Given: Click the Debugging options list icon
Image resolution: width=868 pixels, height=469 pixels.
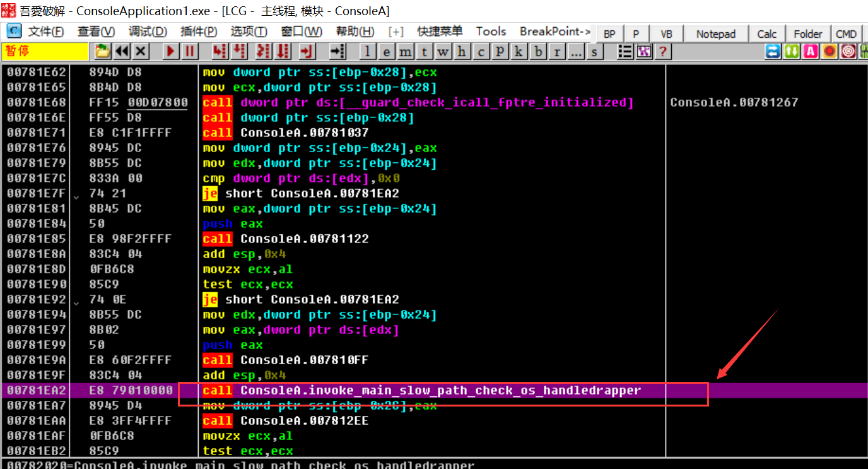Looking at the screenshot, I should [625, 51].
